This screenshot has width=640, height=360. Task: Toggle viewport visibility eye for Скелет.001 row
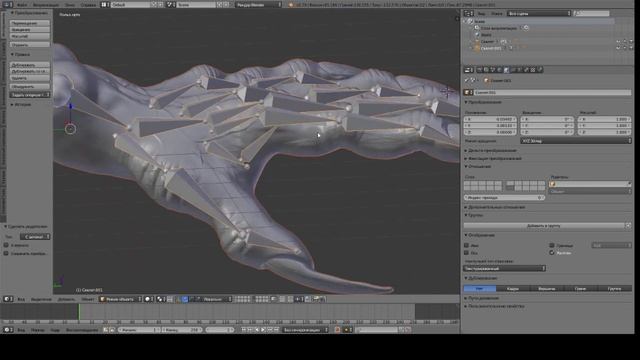[618, 48]
